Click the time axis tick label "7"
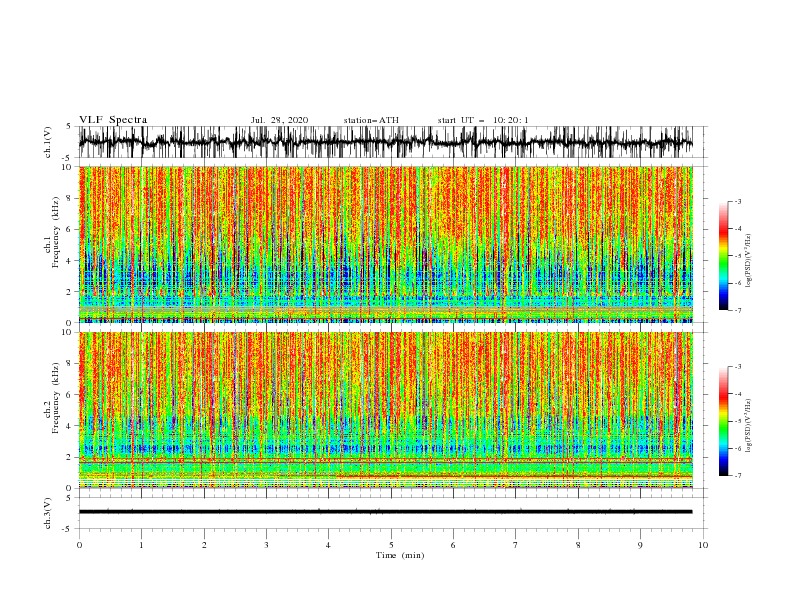The width and height of the screenshot is (792, 612). coord(516,545)
